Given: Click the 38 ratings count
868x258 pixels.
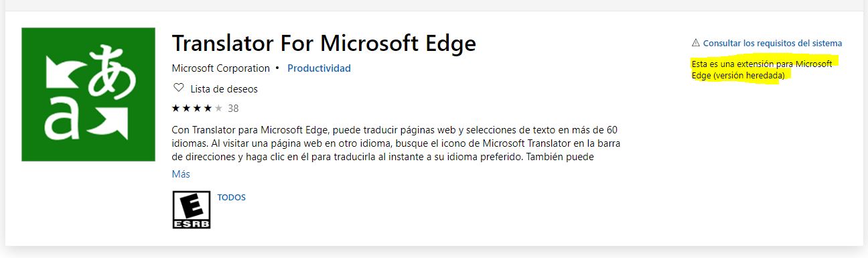Looking at the screenshot, I should click(233, 108).
